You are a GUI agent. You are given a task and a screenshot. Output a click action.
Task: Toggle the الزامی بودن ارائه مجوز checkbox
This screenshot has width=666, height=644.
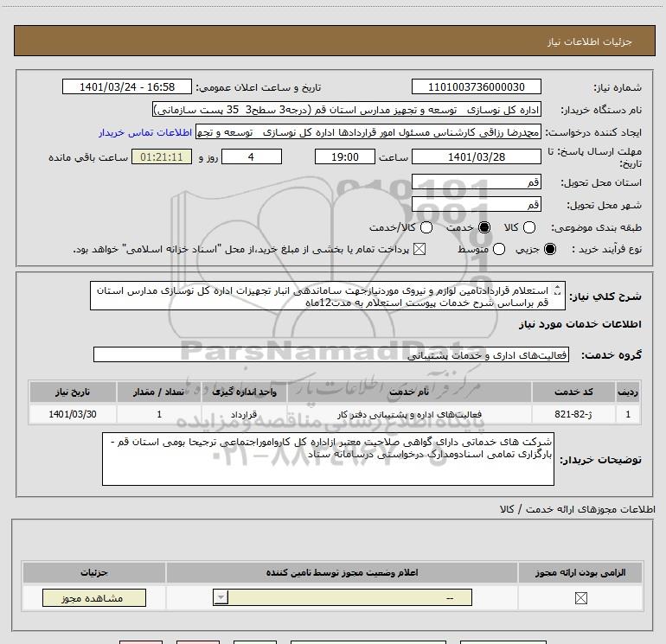pos(580,598)
